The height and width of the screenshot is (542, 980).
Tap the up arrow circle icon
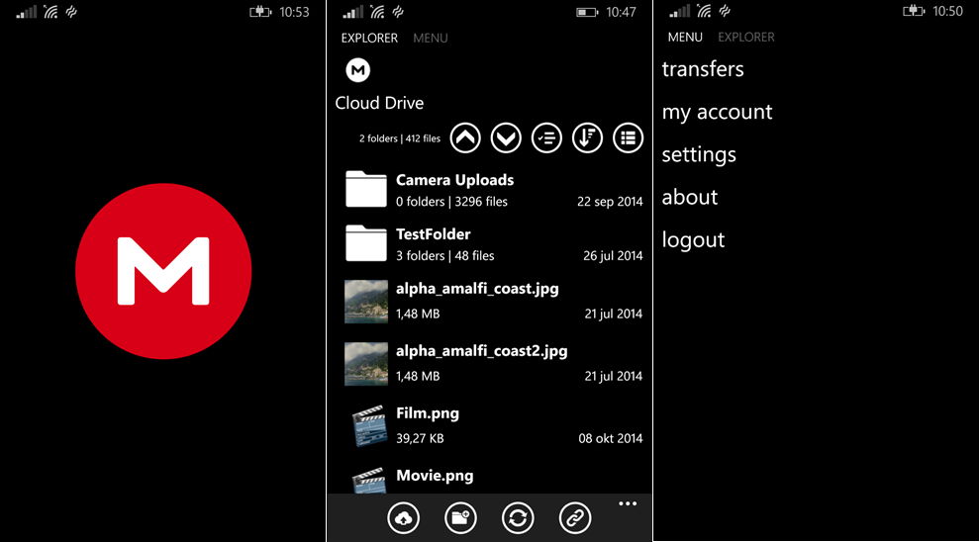[x=465, y=138]
